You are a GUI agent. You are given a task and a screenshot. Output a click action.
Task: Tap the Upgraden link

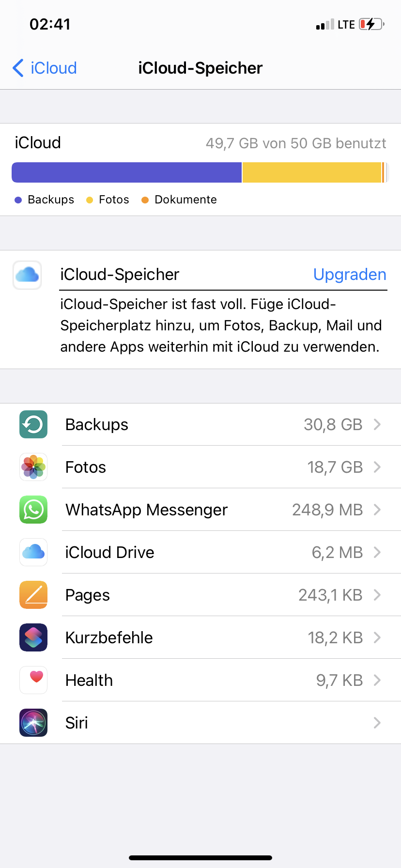(350, 274)
